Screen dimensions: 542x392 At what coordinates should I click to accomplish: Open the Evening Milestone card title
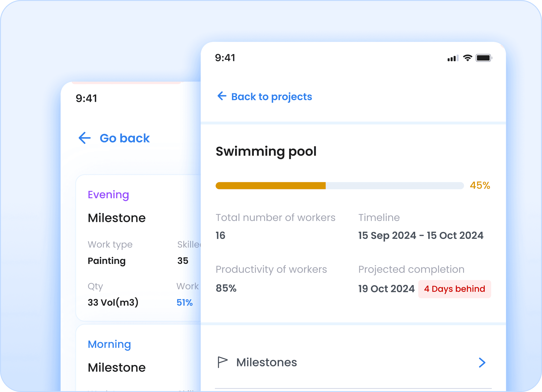click(x=117, y=218)
